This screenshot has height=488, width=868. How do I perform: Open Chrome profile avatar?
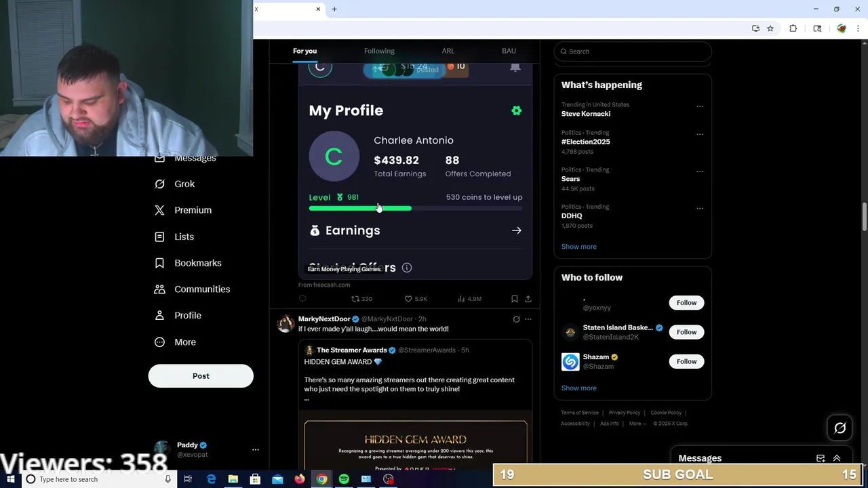tap(842, 28)
